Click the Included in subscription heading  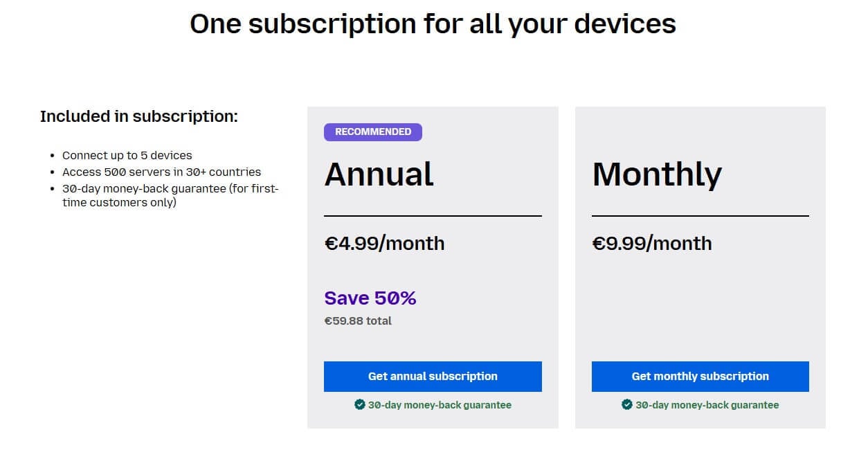(138, 116)
